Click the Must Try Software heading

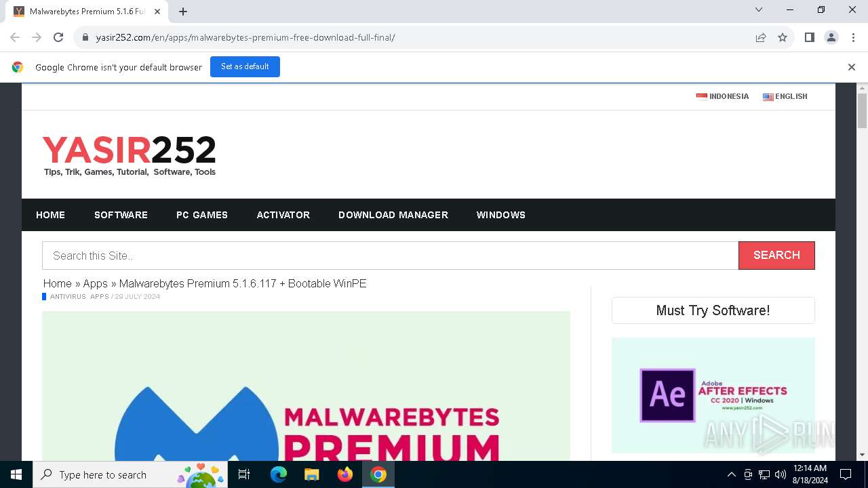tap(713, 310)
